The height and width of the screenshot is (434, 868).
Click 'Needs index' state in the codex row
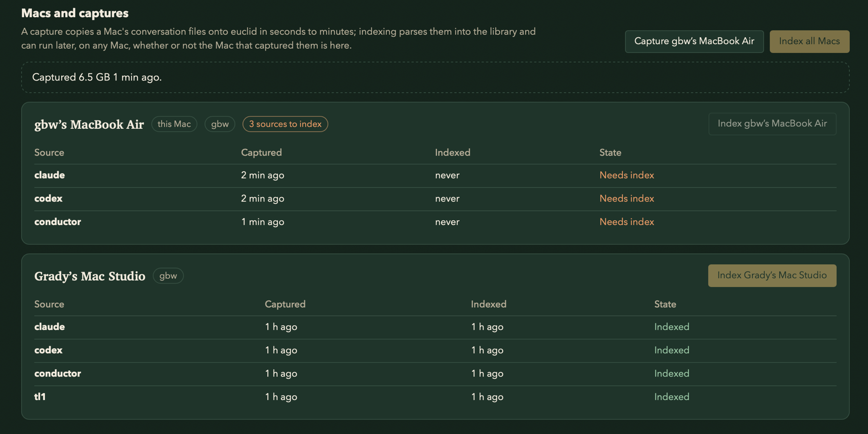click(x=626, y=199)
